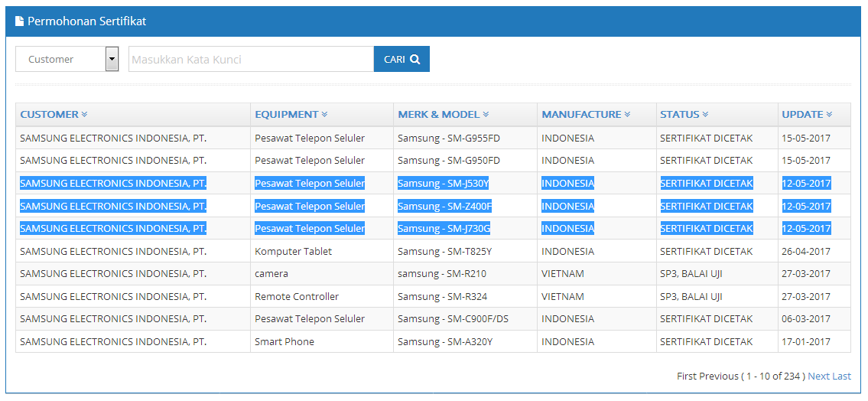Image resolution: width=868 pixels, height=401 pixels.
Task: Click the 17-01-2017 update date
Action: coord(807,342)
